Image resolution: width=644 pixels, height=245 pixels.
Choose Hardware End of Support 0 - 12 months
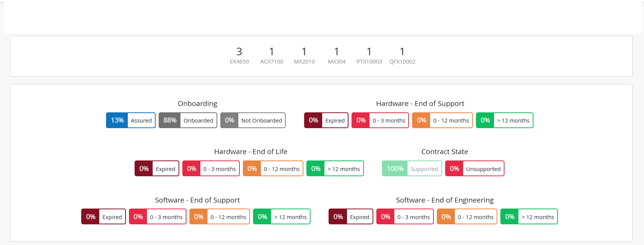click(442, 120)
